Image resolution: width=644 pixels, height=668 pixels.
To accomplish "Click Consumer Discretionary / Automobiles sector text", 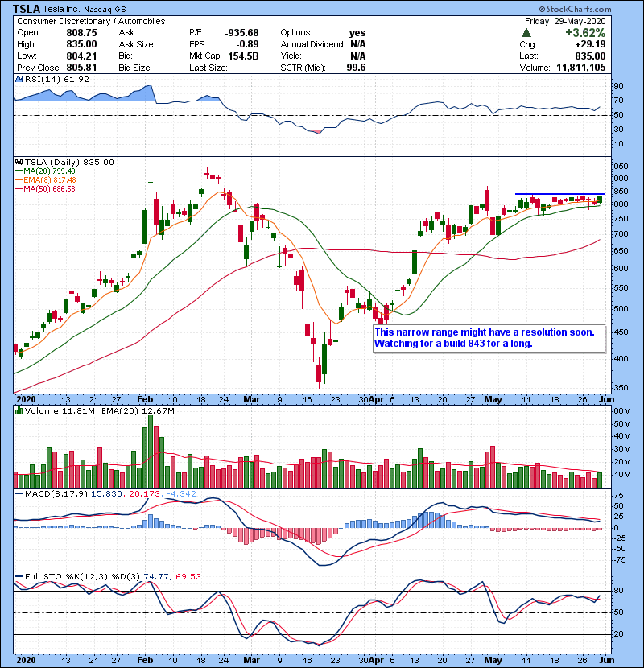I will 91,21.
